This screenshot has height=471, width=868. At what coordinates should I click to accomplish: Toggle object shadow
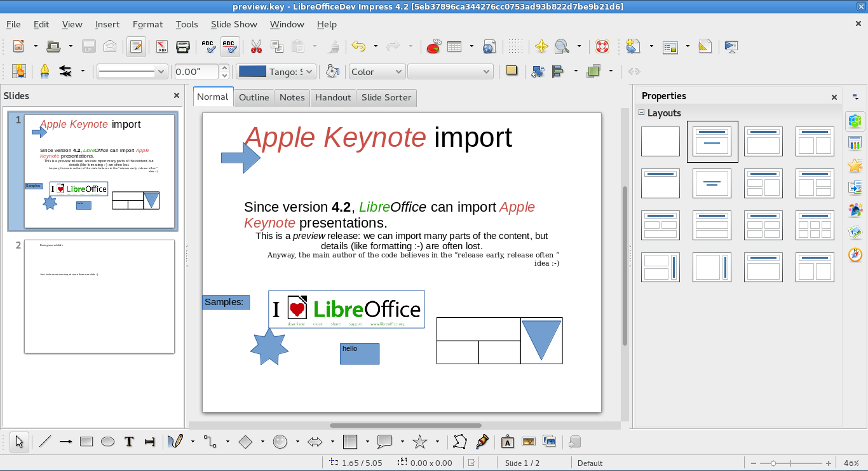coord(512,71)
